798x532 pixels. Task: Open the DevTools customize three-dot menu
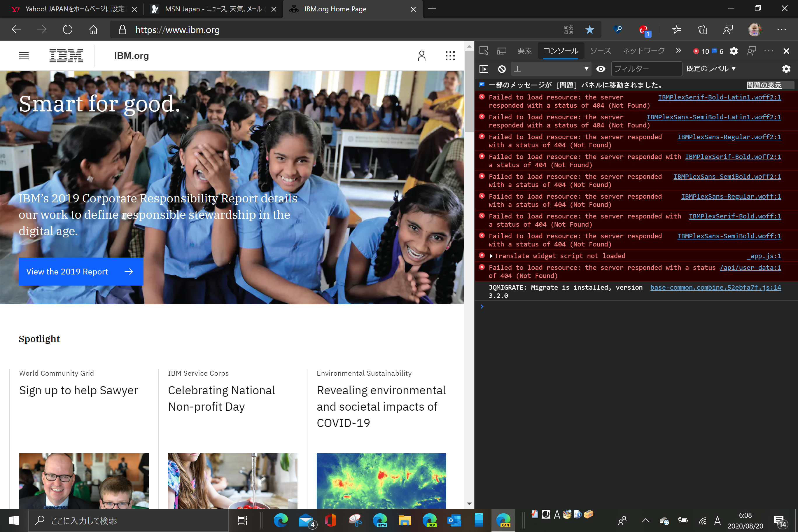(x=769, y=51)
